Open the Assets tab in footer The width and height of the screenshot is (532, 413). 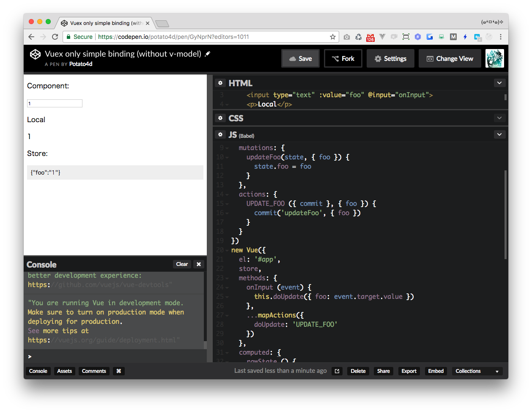65,371
